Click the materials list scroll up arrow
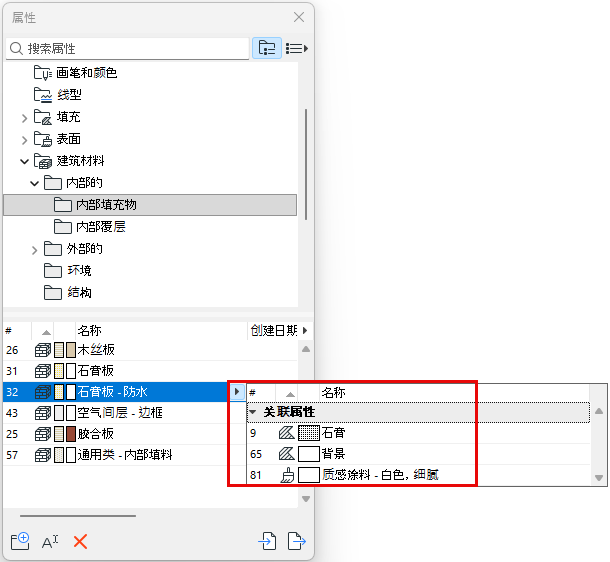This screenshot has width=610, height=562. [x=306, y=349]
